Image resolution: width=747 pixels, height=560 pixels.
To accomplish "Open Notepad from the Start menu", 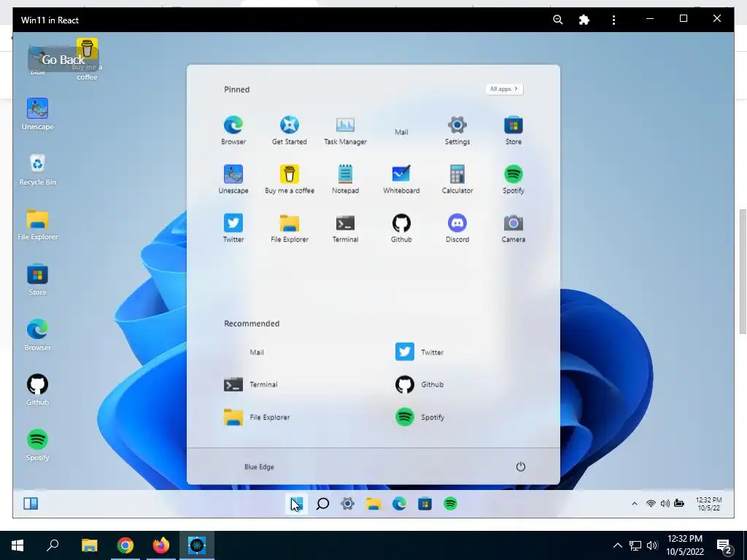I will [345, 179].
